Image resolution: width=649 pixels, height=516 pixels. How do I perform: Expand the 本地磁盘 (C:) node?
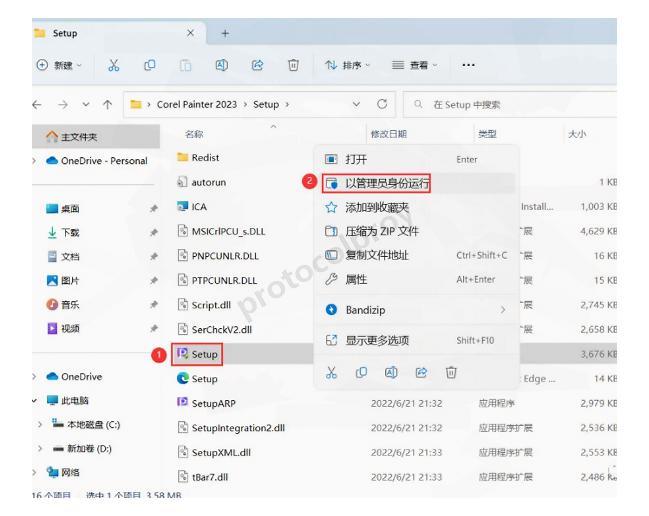pyautogui.click(x=40, y=425)
